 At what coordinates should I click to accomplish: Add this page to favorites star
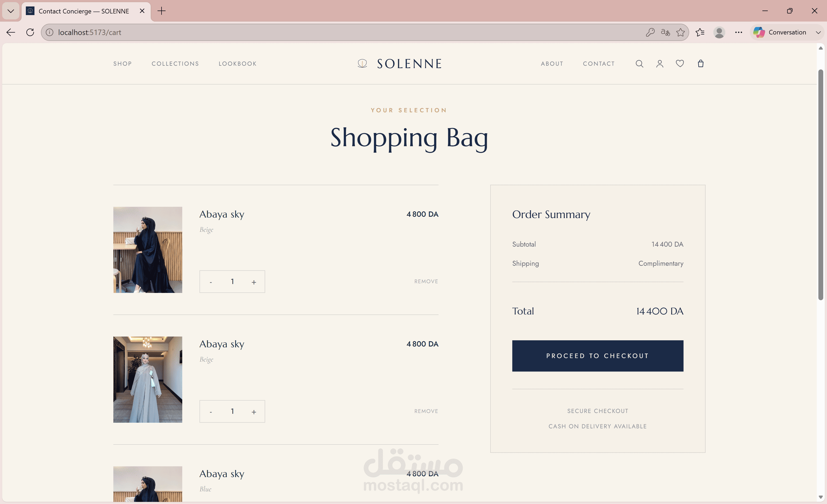coord(680,32)
